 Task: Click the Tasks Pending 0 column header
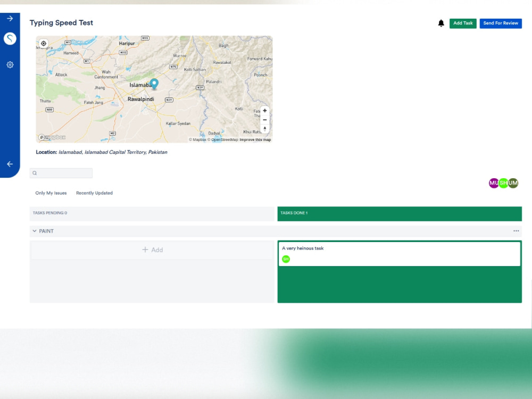tap(152, 214)
